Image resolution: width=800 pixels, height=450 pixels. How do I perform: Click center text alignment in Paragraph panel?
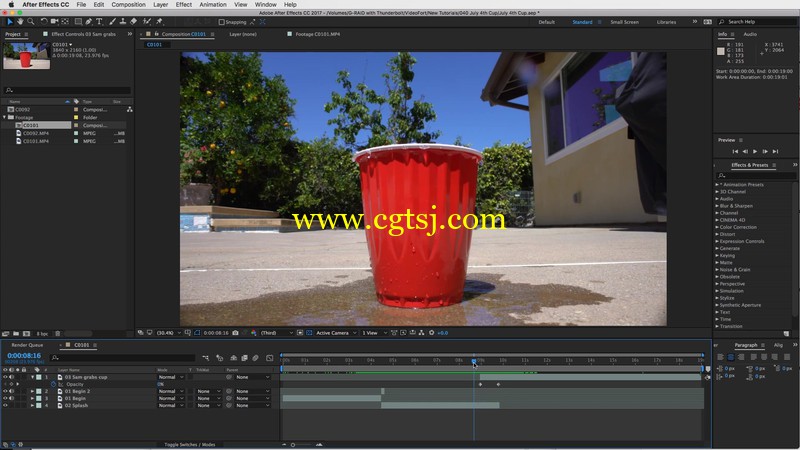coord(731,357)
